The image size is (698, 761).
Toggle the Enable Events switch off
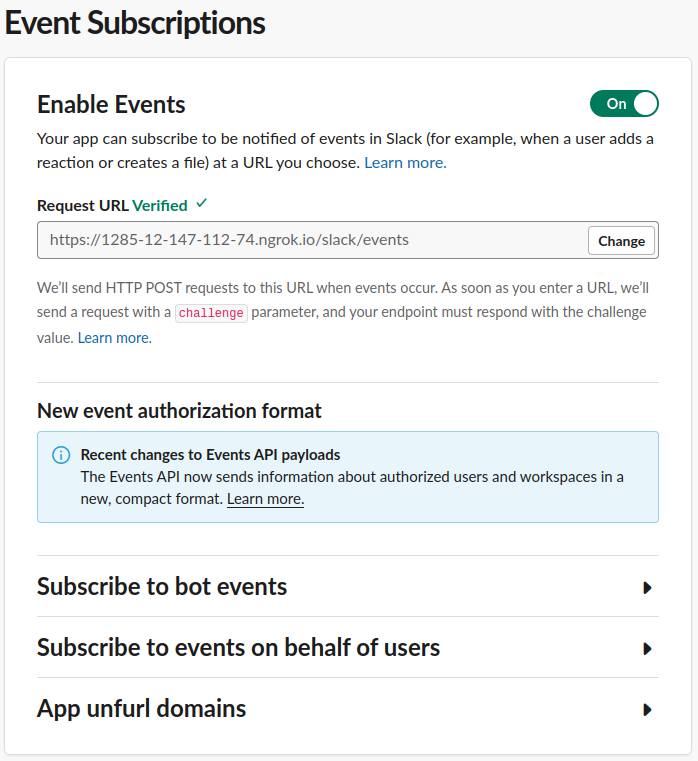tap(624, 103)
